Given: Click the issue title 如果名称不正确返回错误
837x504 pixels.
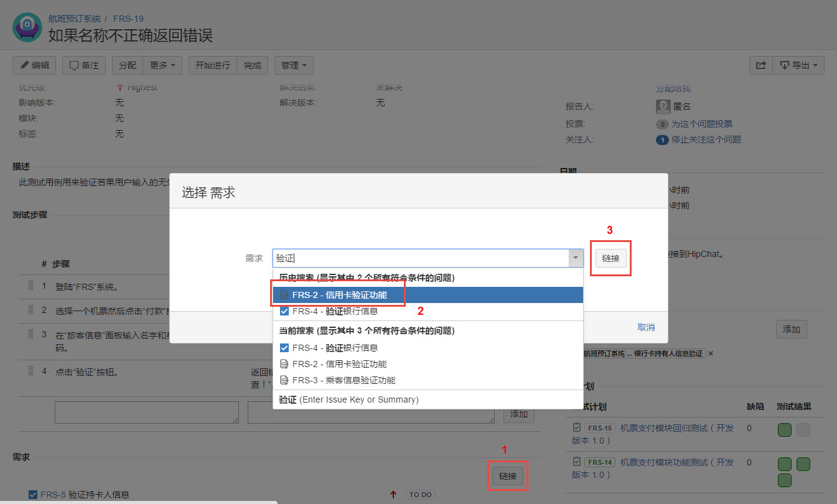Looking at the screenshot, I should click(131, 35).
